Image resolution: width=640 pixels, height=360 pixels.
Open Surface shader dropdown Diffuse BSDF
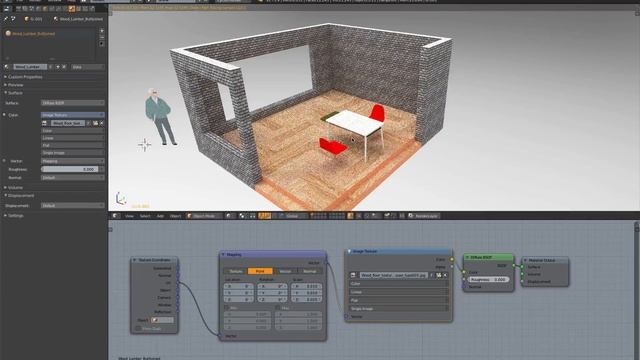click(x=73, y=103)
